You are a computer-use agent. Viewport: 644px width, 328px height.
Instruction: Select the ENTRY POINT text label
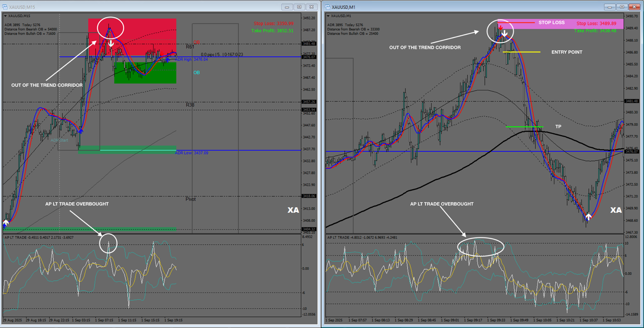point(566,52)
